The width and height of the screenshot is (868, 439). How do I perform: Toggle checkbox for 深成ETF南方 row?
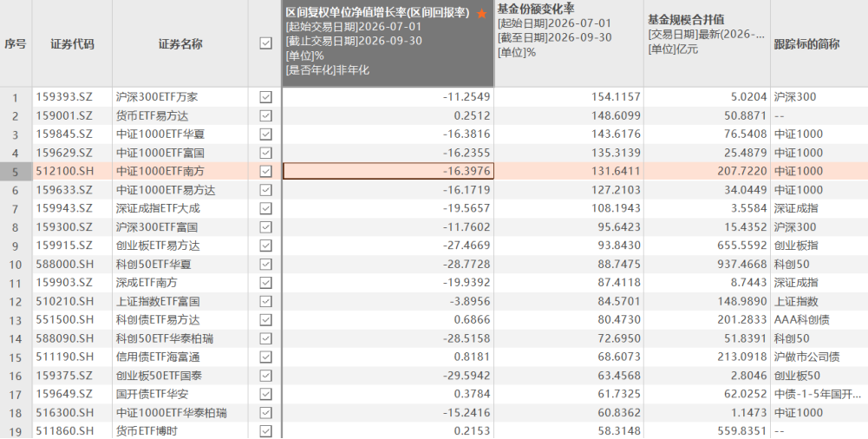click(x=265, y=282)
